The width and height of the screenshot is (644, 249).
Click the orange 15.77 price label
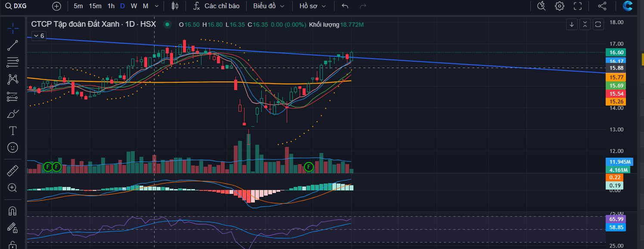point(616,77)
